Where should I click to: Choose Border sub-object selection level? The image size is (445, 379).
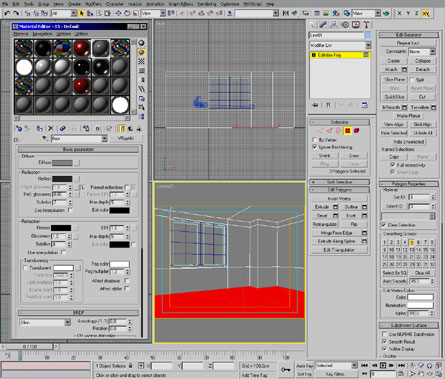coord(338,131)
